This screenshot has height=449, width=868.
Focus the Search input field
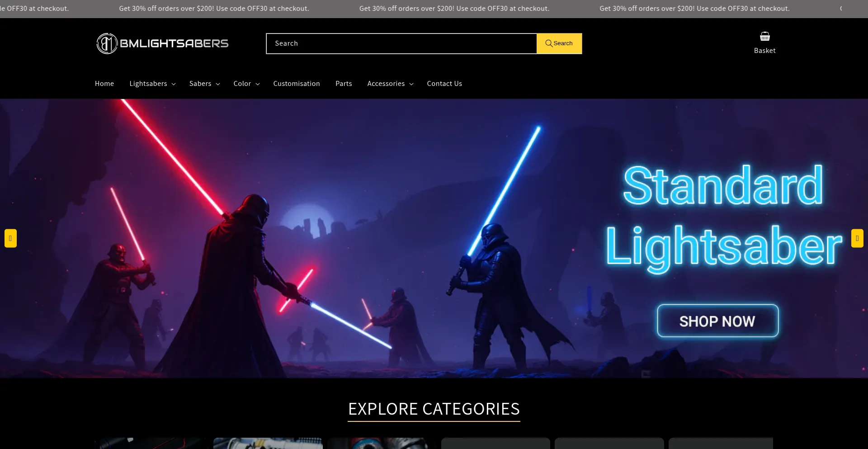pos(401,43)
